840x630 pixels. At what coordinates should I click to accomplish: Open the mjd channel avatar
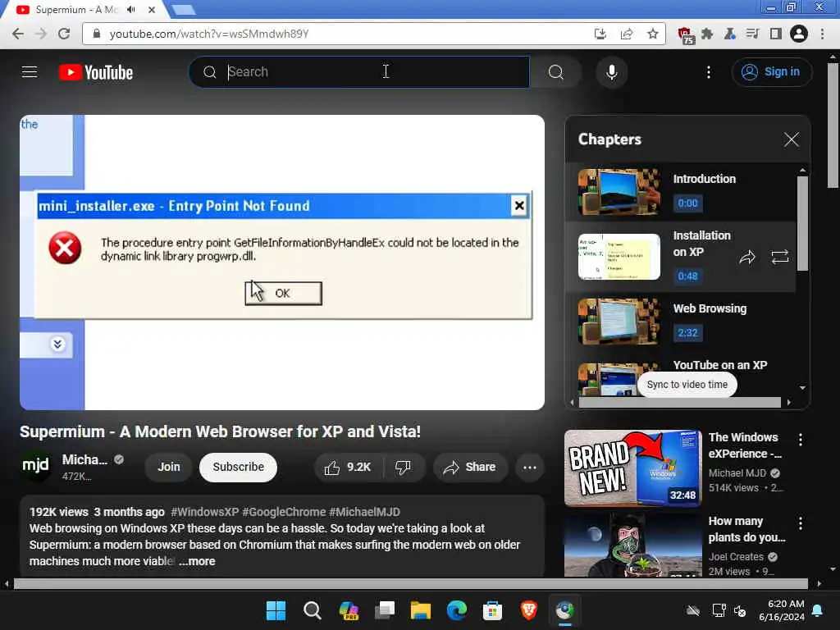tap(35, 466)
